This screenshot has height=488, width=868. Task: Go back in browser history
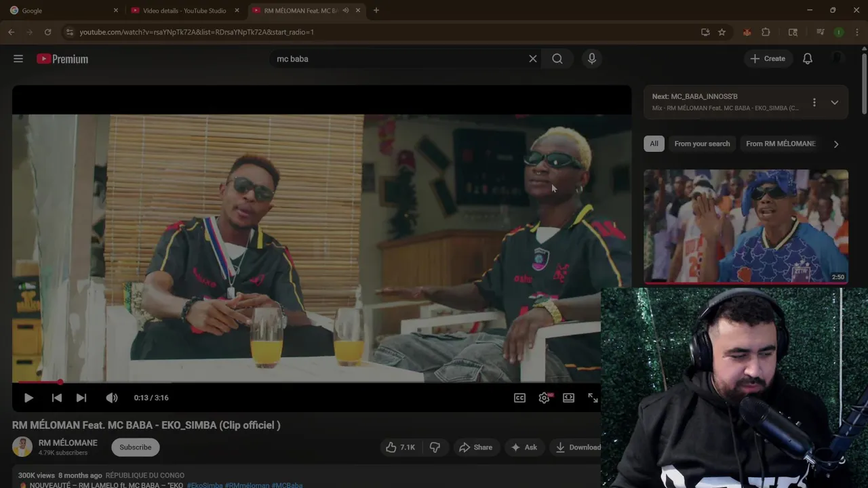tap(11, 32)
